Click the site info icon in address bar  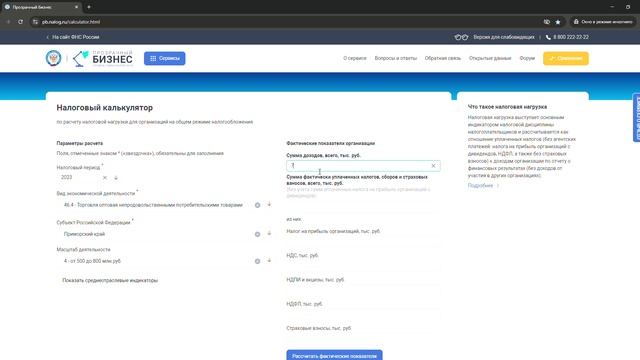(x=36, y=22)
